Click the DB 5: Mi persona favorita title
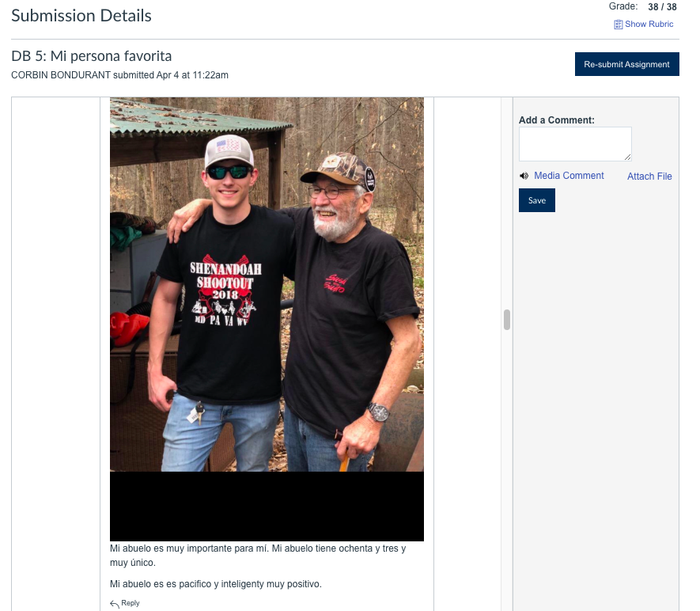The width and height of the screenshot is (700, 611). coord(92,56)
